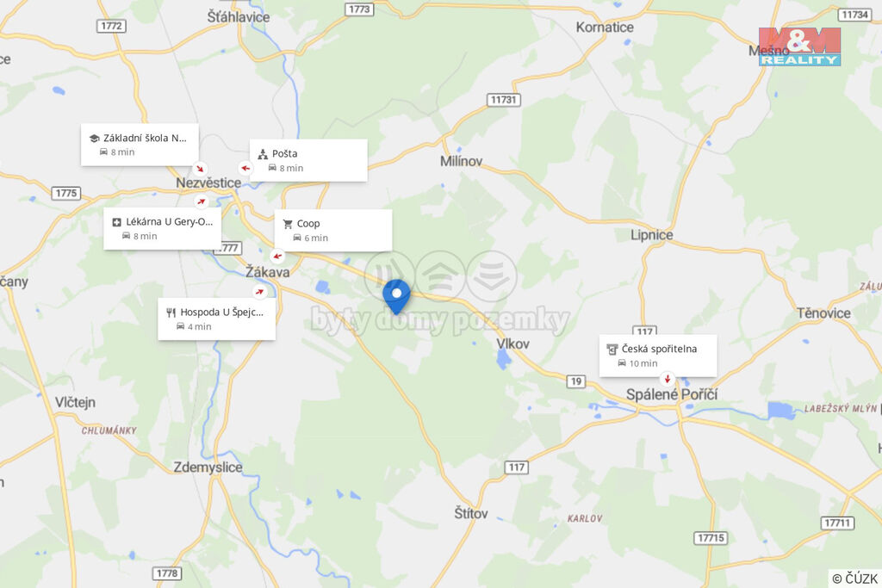Screen dimensions: 882x588
Task: Select the Lékárna U Gery pharmacy cross icon
Action: [117, 222]
